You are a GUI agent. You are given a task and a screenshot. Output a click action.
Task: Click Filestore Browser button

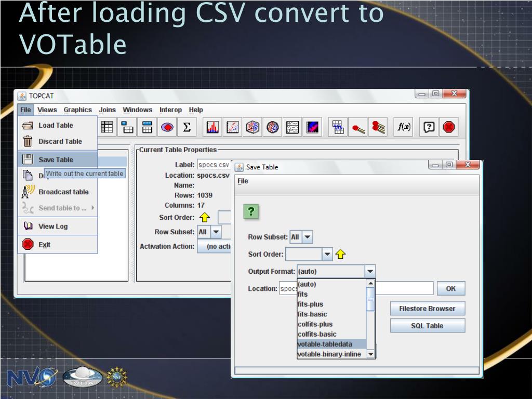tap(427, 309)
